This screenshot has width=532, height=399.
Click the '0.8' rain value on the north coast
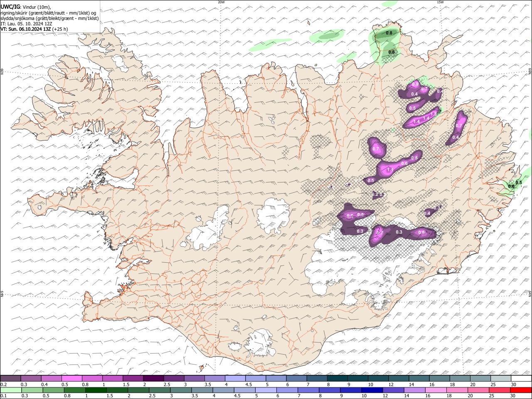[389, 33]
